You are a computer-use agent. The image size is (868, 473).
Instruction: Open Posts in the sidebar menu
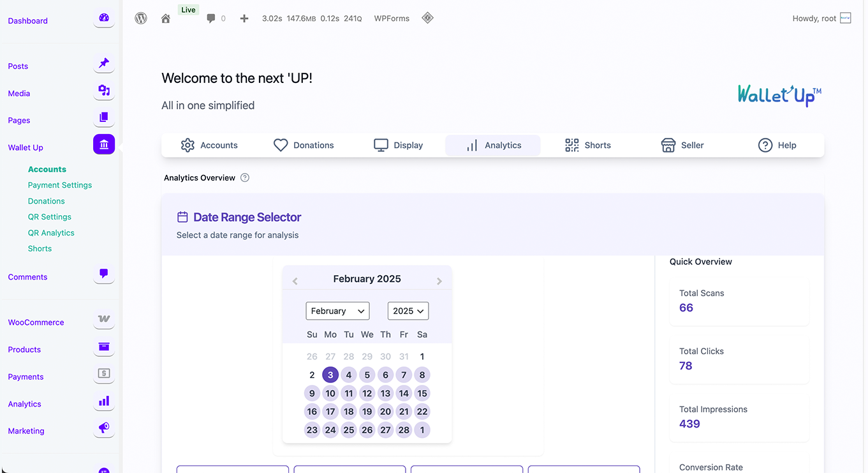18,66
